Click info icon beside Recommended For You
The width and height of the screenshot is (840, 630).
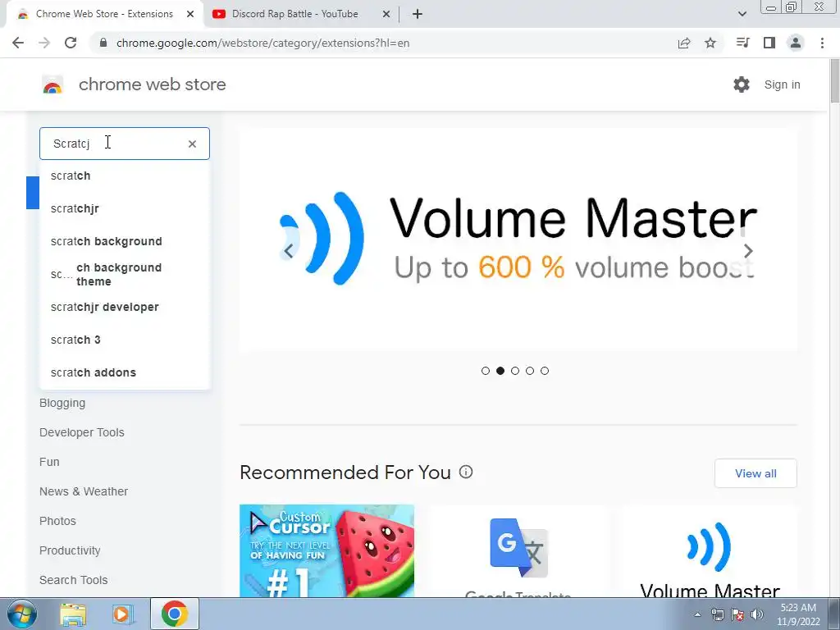(466, 472)
